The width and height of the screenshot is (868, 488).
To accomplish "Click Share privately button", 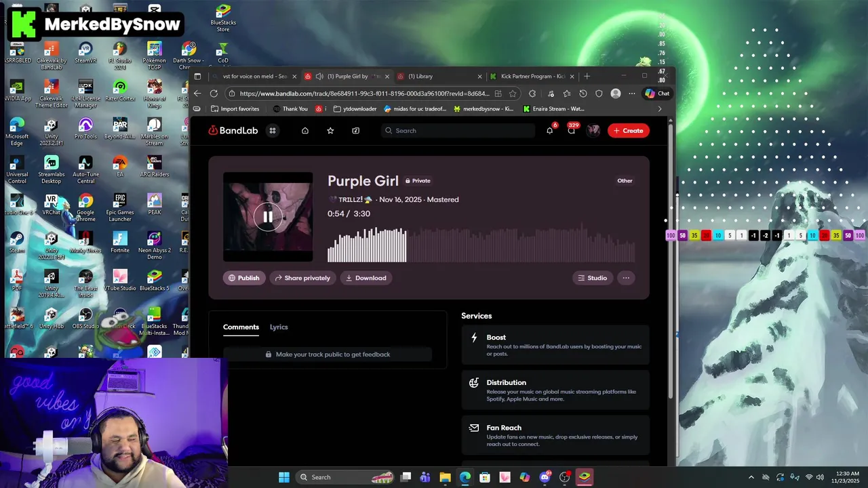I will click(x=302, y=278).
